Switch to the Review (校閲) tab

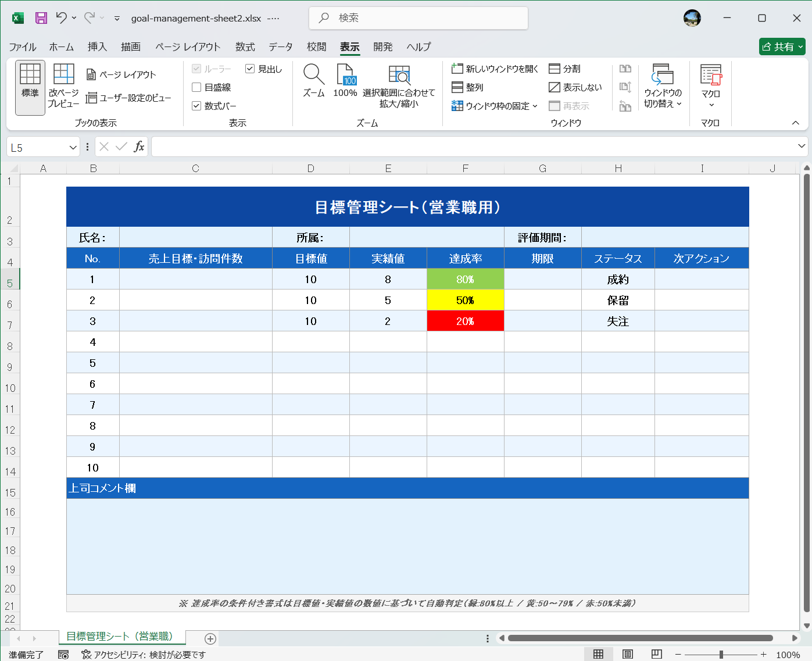tap(317, 47)
